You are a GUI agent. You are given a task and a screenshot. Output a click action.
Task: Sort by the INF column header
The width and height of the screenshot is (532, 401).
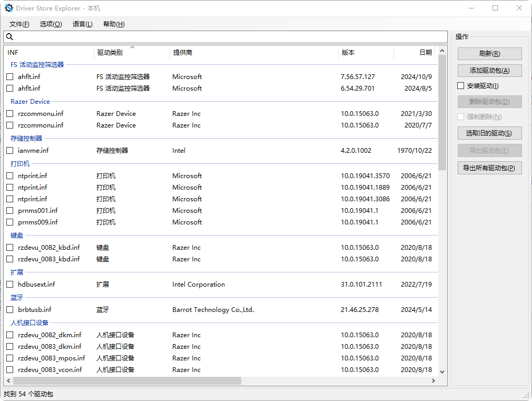pos(49,52)
